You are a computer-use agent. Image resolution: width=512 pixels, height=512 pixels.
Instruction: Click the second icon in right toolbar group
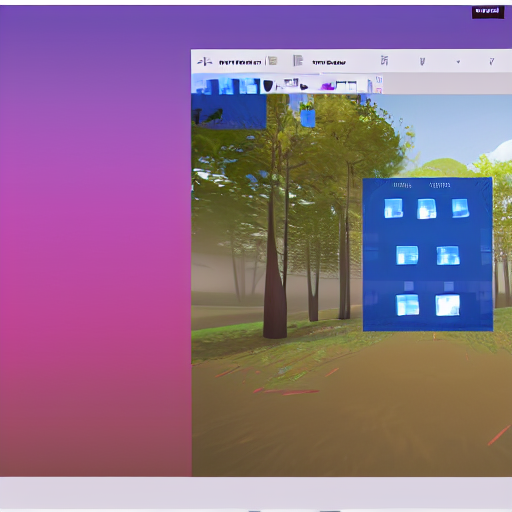[422, 61]
